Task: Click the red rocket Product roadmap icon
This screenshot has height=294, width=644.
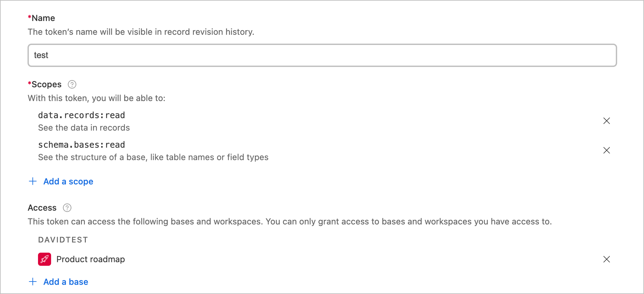Action: coord(45,259)
